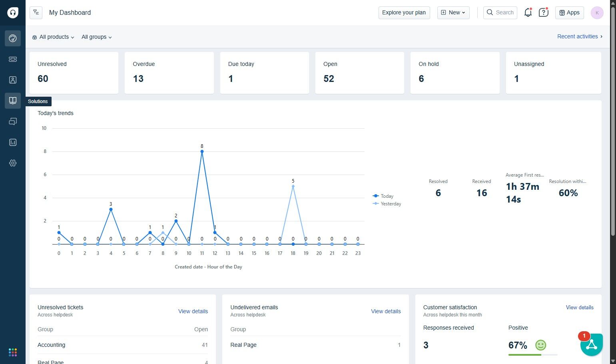Open the Freshworks app switcher icon

13,352
